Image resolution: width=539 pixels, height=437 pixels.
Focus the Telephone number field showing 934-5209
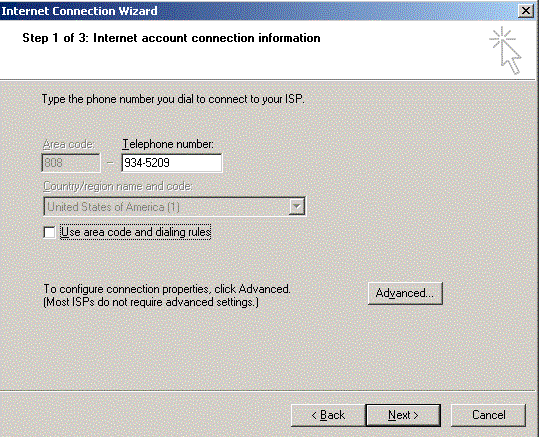click(x=172, y=163)
